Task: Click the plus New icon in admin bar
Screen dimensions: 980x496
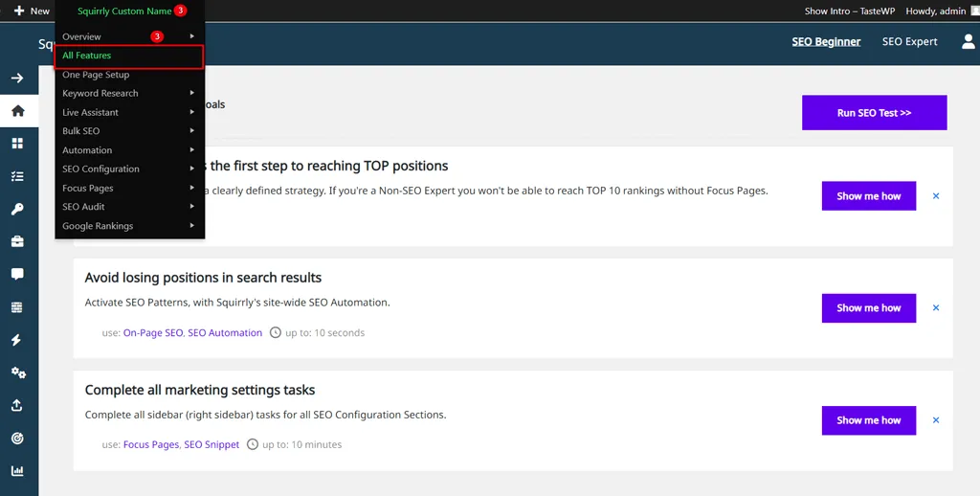Action: (x=19, y=11)
